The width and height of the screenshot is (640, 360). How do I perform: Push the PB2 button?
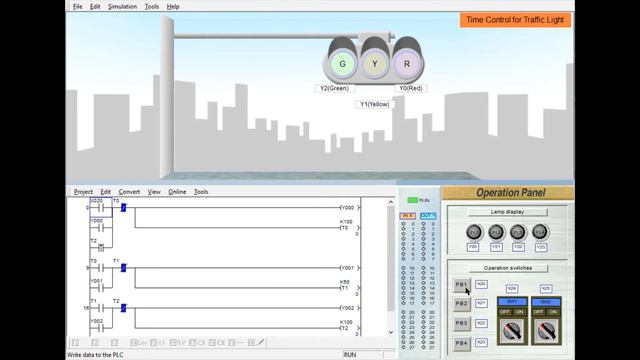pos(461,304)
